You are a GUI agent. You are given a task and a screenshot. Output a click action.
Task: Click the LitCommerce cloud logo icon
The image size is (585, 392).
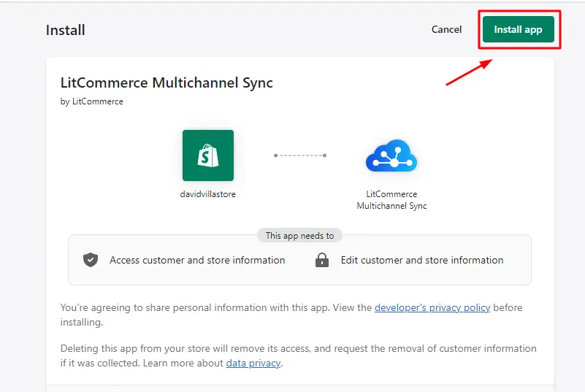click(391, 156)
